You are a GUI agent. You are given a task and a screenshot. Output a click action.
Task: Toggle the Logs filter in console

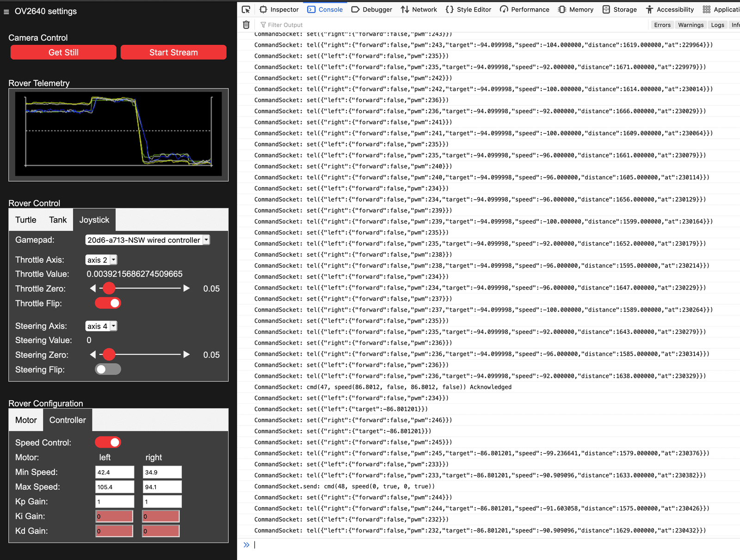[717, 25]
